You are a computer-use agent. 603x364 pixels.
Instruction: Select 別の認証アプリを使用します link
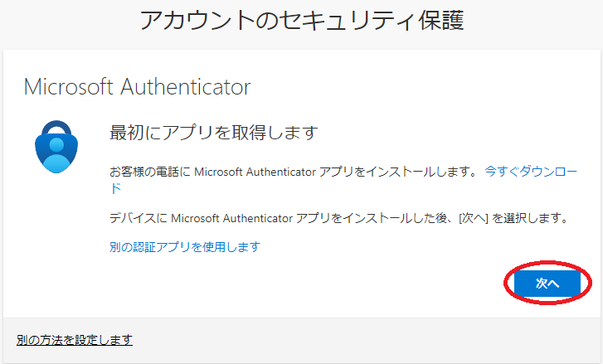point(185,247)
